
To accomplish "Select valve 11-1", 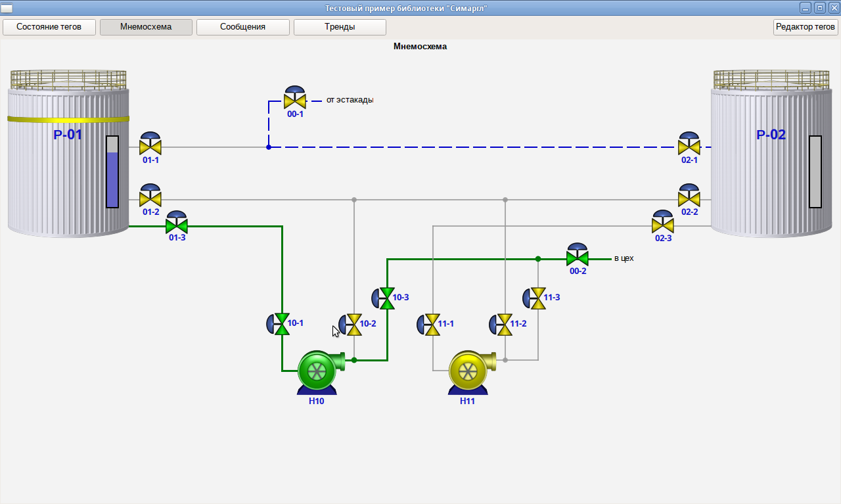I will (x=429, y=324).
